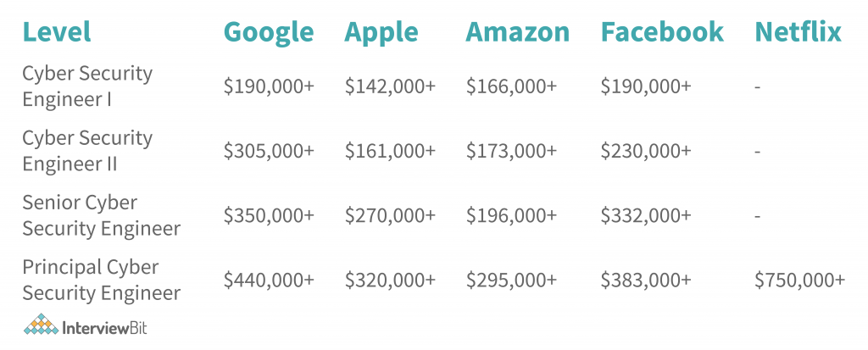Click the Principal Cyber Security Engineer row label
The width and height of the screenshot is (868, 350).
click(101, 280)
